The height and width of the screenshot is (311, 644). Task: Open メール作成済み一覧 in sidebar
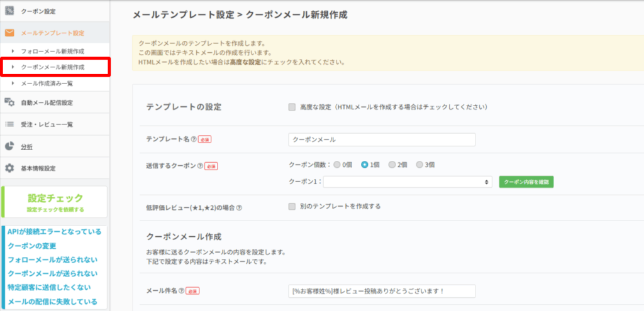[x=47, y=83]
